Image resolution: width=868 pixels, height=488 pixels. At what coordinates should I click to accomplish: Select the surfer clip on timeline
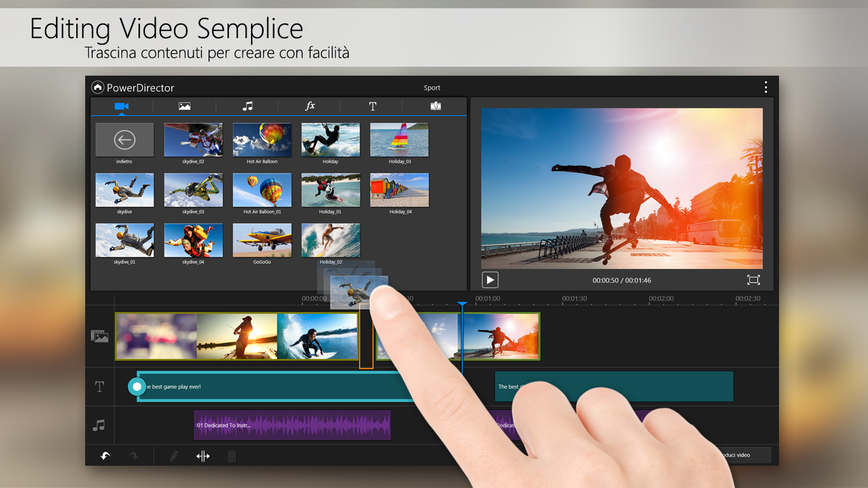(x=317, y=337)
